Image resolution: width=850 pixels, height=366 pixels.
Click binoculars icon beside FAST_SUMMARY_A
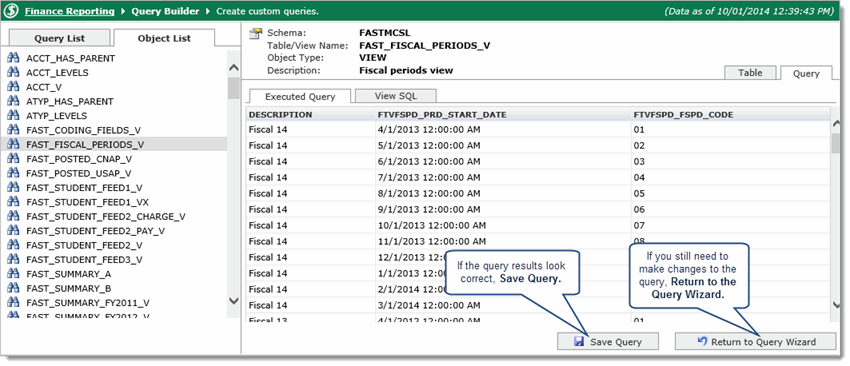pyautogui.click(x=13, y=274)
